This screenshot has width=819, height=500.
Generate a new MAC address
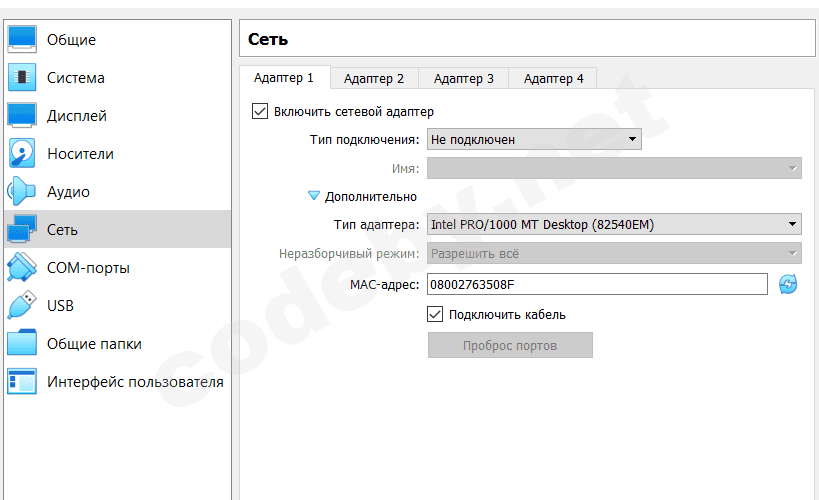point(788,285)
